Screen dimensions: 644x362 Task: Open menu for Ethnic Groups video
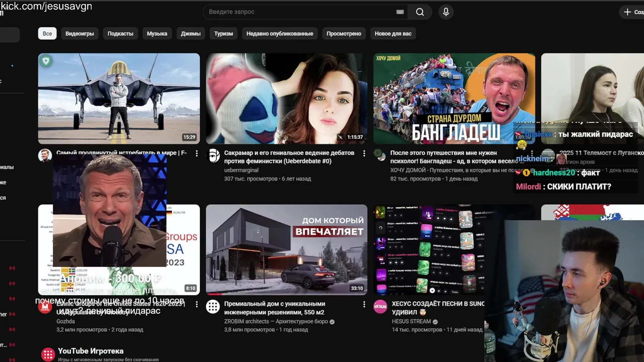click(197, 305)
